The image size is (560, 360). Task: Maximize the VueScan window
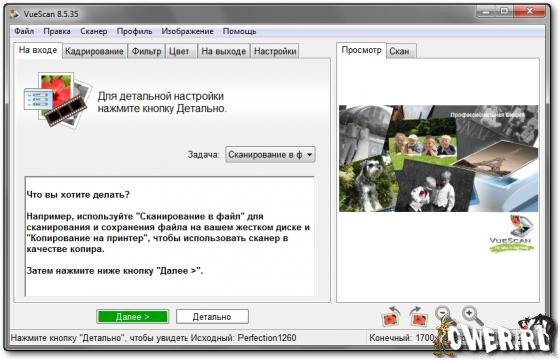coord(504,12)
